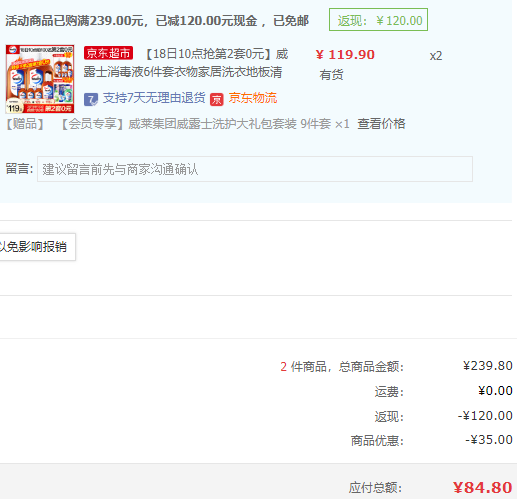This screenshot has width=517, height=499.
Task: Click the 7-day return shield icon
Action: click(x=91, y=99)
